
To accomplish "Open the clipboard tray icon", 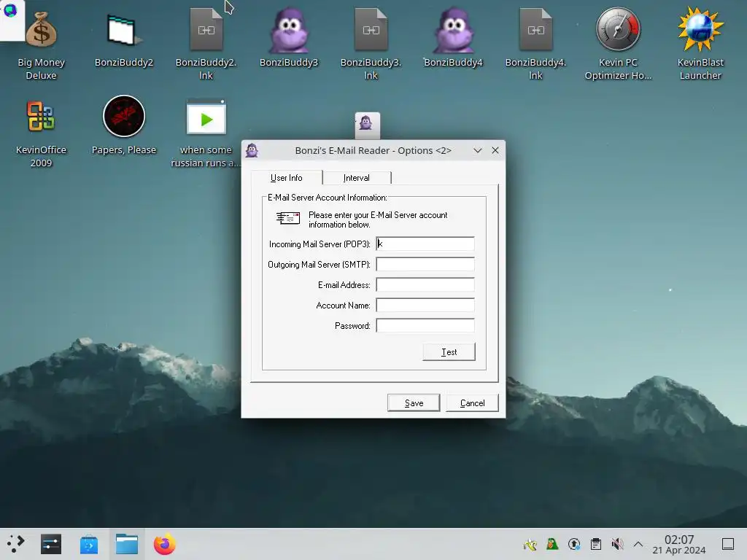I will 596,544.
